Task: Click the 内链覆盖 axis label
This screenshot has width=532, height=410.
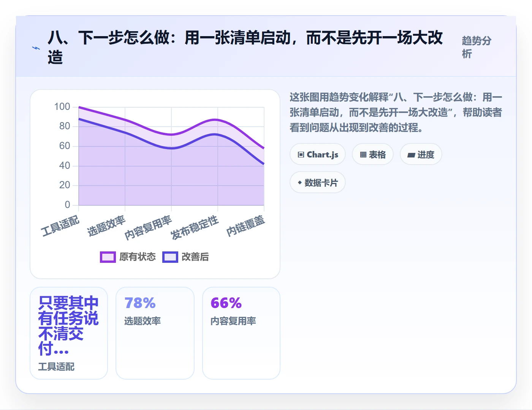Action: pos(245,226)
